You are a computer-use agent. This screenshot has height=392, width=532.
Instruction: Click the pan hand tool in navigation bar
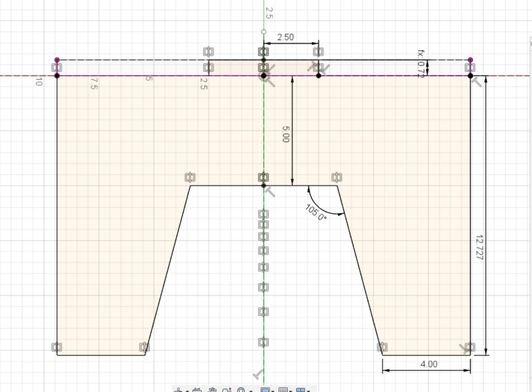tap(212, 390)
